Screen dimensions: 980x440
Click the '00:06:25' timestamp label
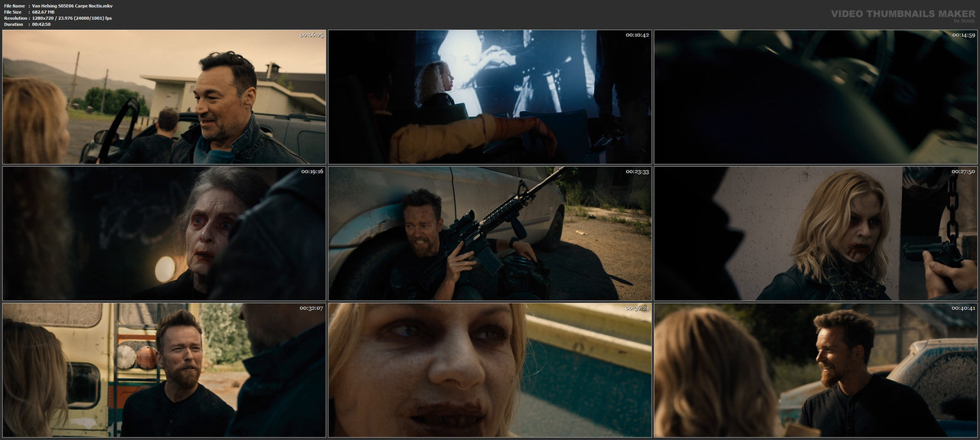click(312, 35)
